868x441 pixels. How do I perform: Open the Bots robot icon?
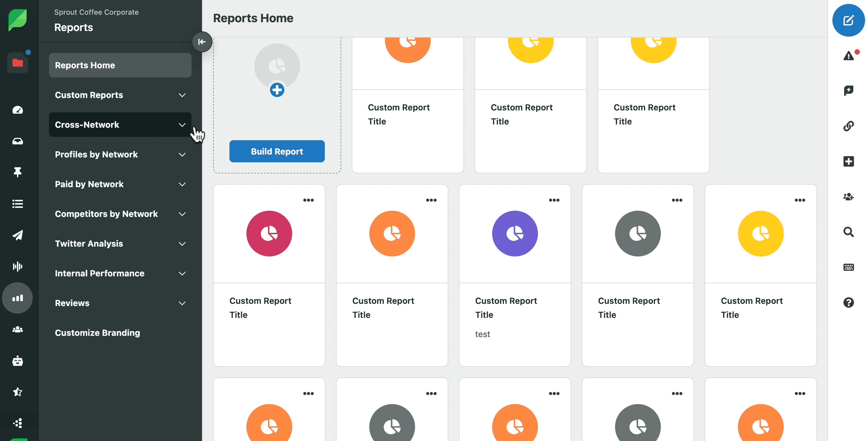18,361
